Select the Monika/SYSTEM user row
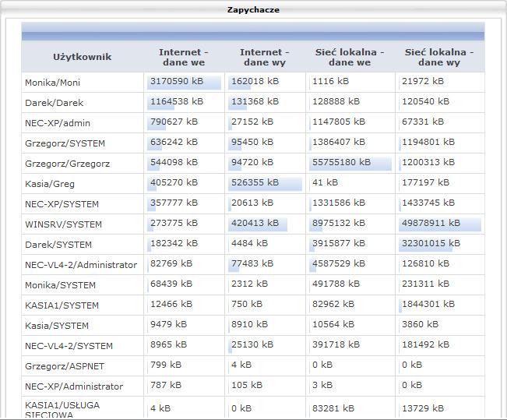 [253, 285]
